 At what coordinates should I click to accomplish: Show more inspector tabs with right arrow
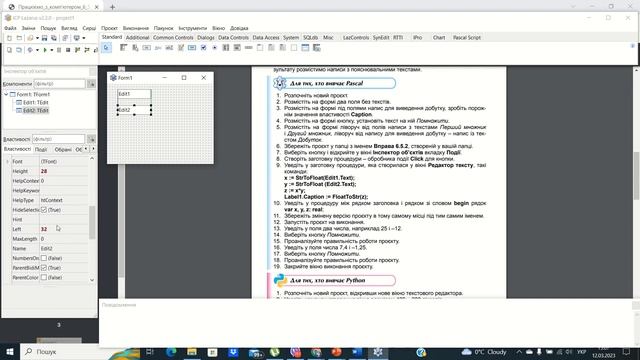pyautogui.click(x=93, y=149)
